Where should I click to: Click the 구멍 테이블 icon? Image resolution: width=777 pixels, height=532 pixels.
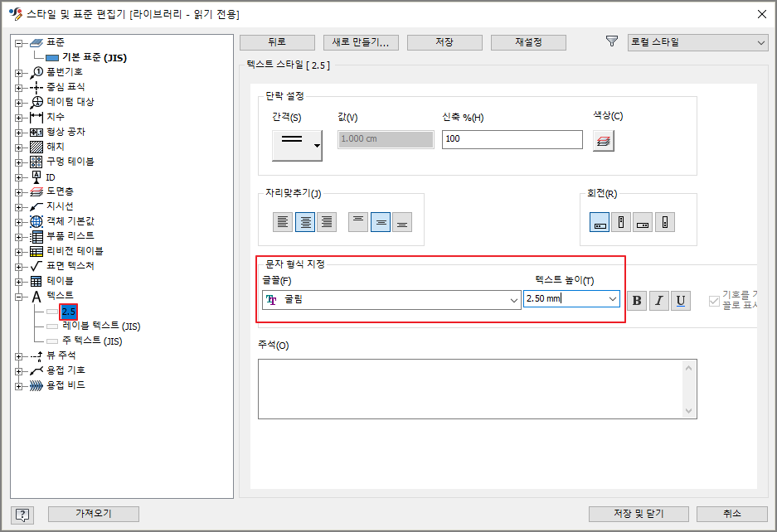pyautogui.click(x=36, y=162)
